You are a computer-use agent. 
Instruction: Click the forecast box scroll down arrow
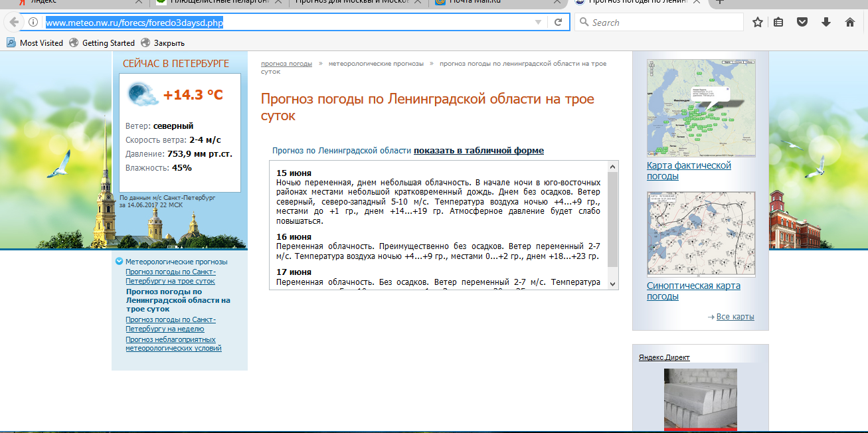click(x=612, y=284)
